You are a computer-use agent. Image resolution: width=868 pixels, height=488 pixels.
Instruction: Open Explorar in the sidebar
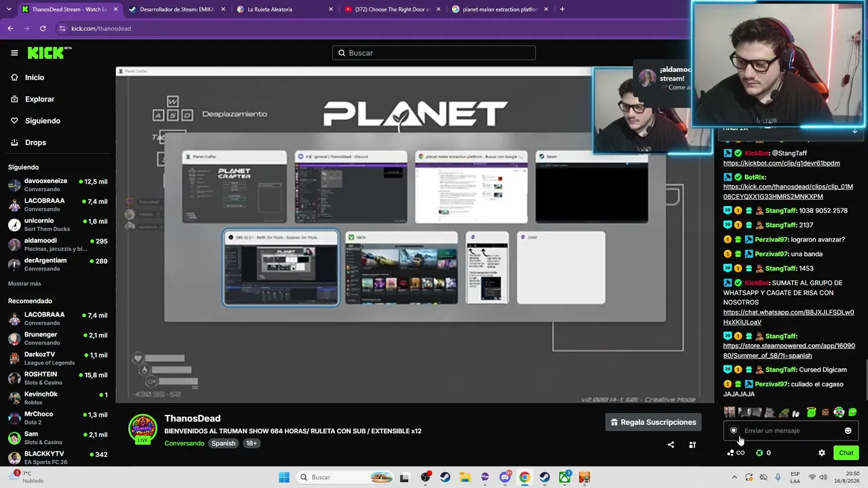tap(39, 99)
